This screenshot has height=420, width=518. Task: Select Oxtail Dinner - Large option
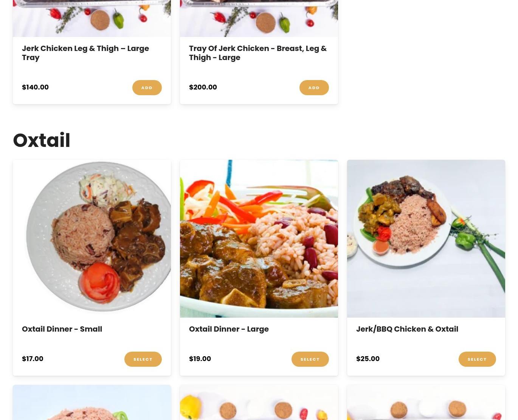tap(310, 359)
